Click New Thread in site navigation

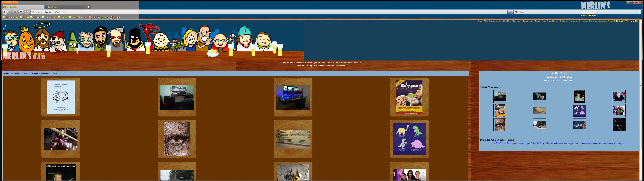pyautogui.click(x=590, y=21)
